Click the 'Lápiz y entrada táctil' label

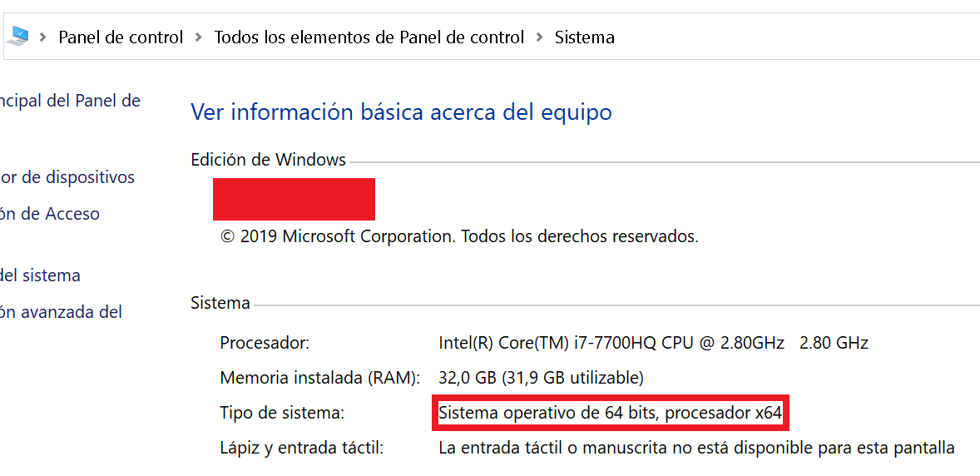pos(301,448)
